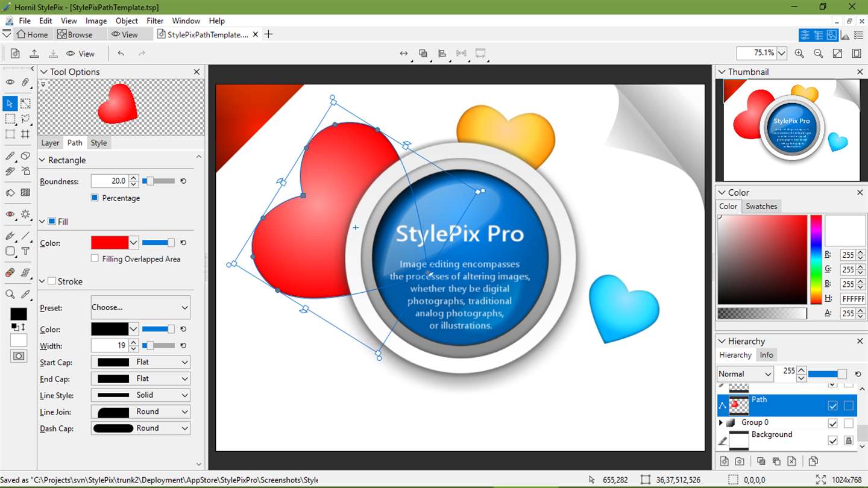This screenshot has height=488, width=868.
Task: Select the eraser tool
Action: click(25, 155)
